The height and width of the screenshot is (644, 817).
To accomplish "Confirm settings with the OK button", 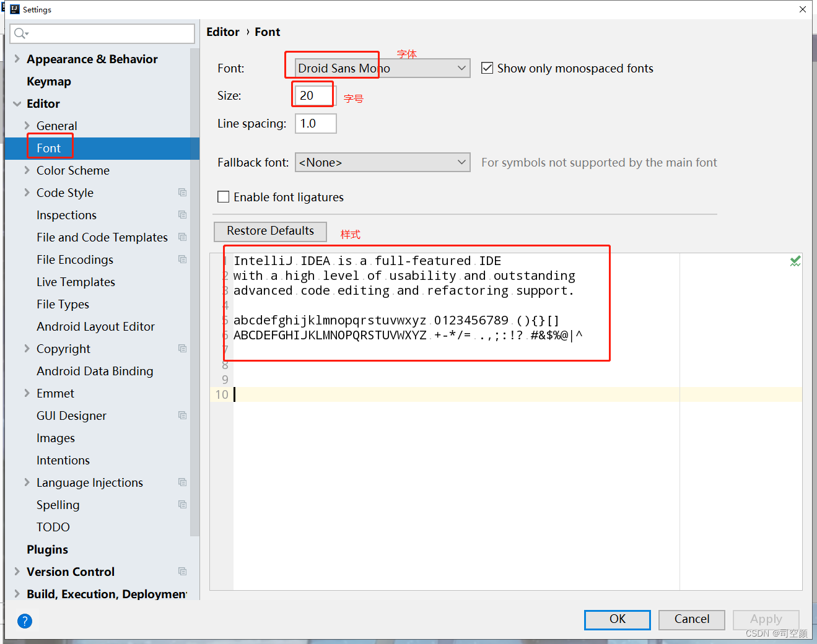I will (x=618, y=619).
